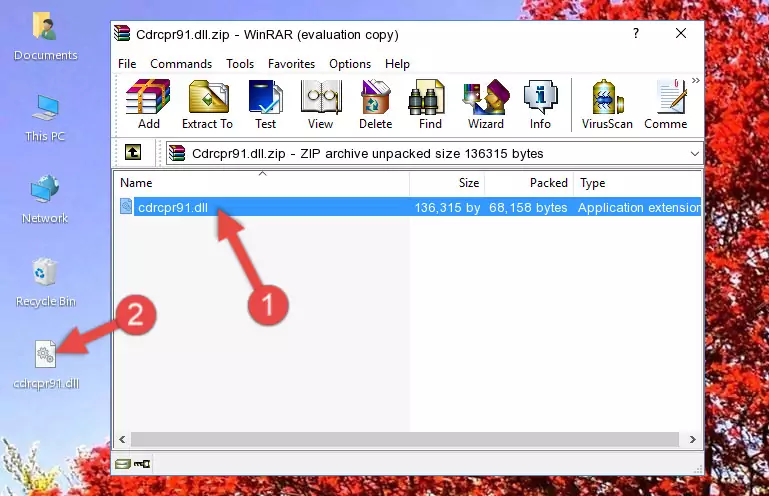This screenshot has width=769, height=496.
Task: Click the Application extension type cell
Action: 639,208
